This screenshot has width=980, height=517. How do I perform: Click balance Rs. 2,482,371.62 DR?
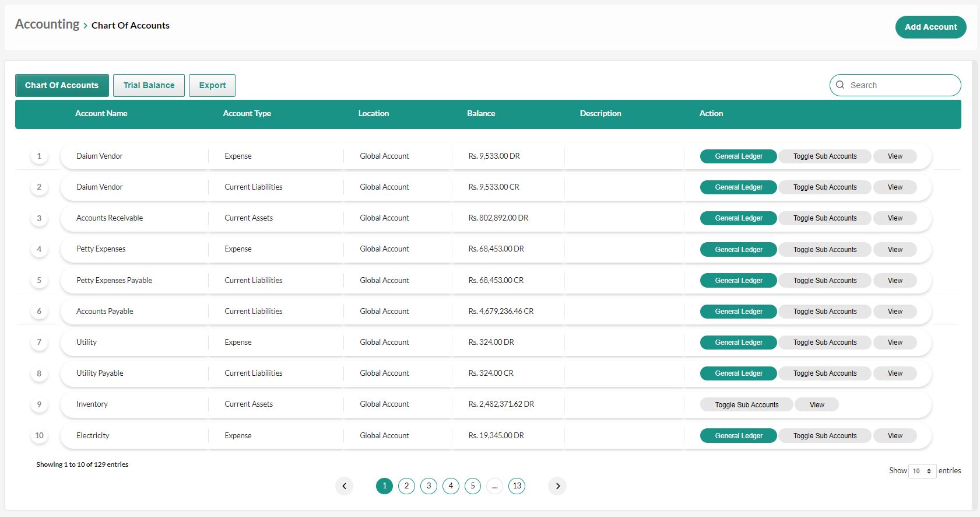point(501,404)
